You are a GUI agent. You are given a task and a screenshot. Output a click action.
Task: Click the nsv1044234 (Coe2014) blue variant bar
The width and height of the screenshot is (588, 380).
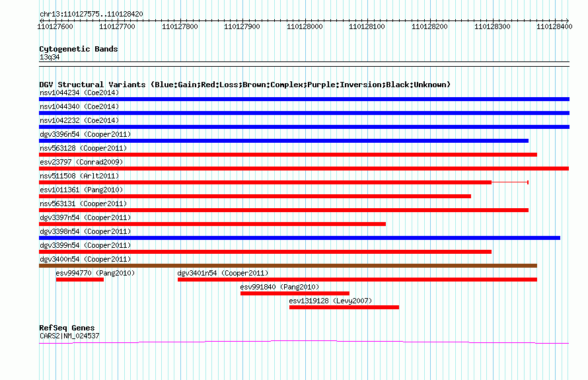pyautogui.click(x=304, y=99)
